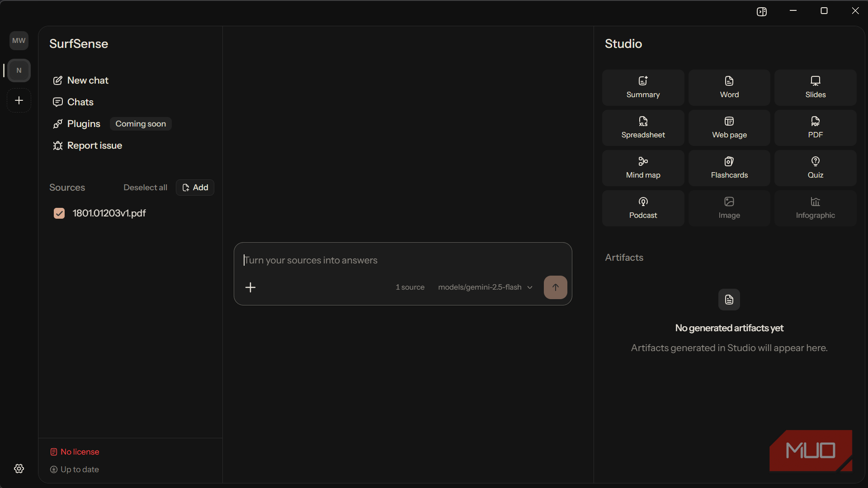Click the No license status
The image size is (868, 488).
click(75, 452)
